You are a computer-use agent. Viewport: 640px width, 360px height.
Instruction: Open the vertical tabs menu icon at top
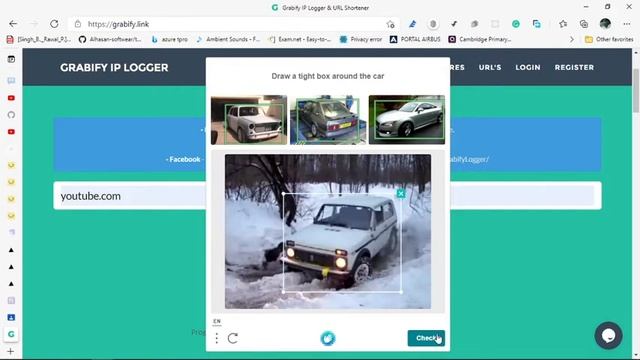point(11,59)
